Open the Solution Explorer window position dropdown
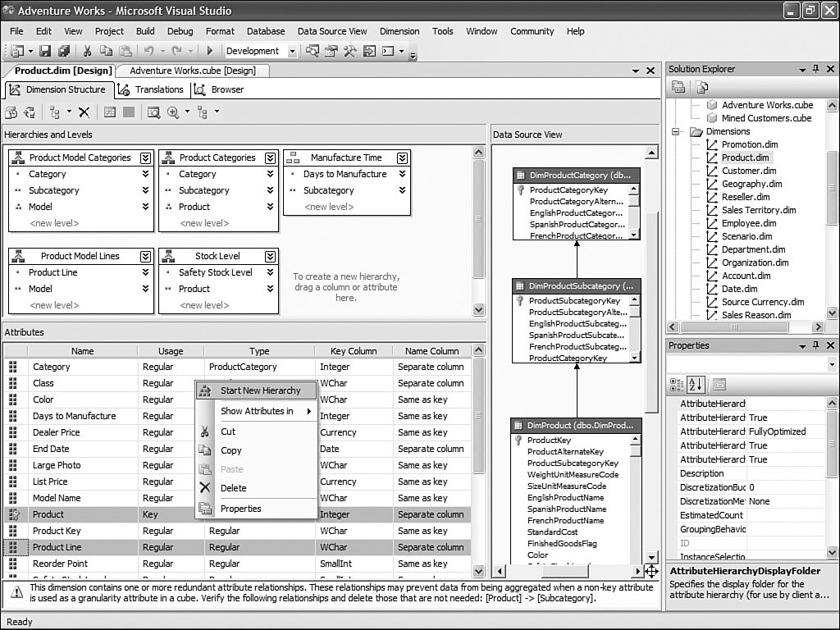This screenshot has width=840, height=630. (802, 70)
